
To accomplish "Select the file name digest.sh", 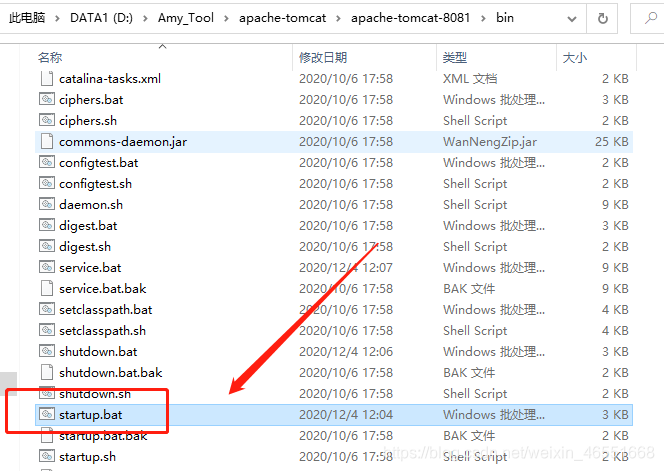I will click(x=85, y=246).
